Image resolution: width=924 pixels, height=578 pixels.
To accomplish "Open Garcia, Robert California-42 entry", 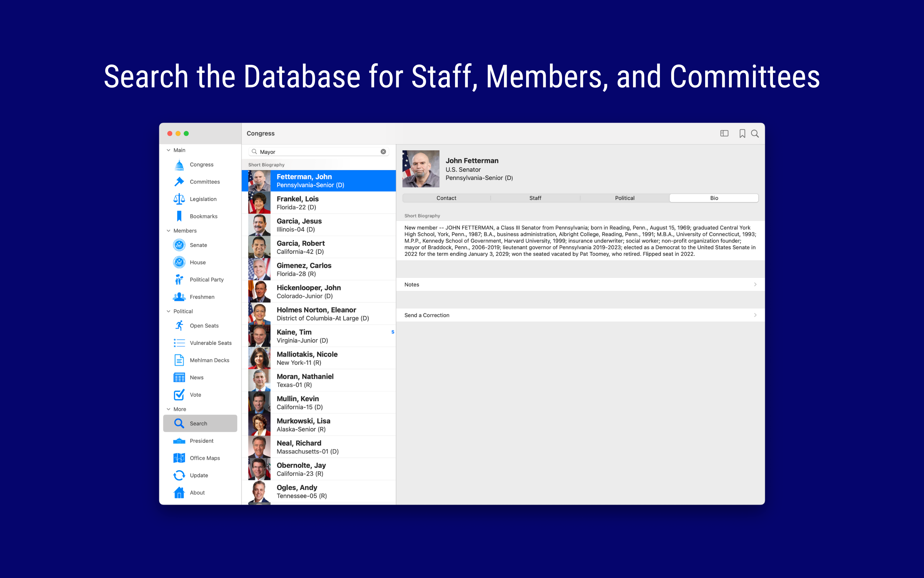I will pyautogui.click(x=319, y=247).
